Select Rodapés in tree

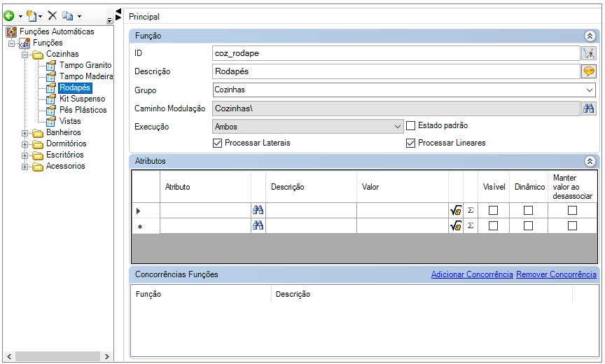pos(75,87)
